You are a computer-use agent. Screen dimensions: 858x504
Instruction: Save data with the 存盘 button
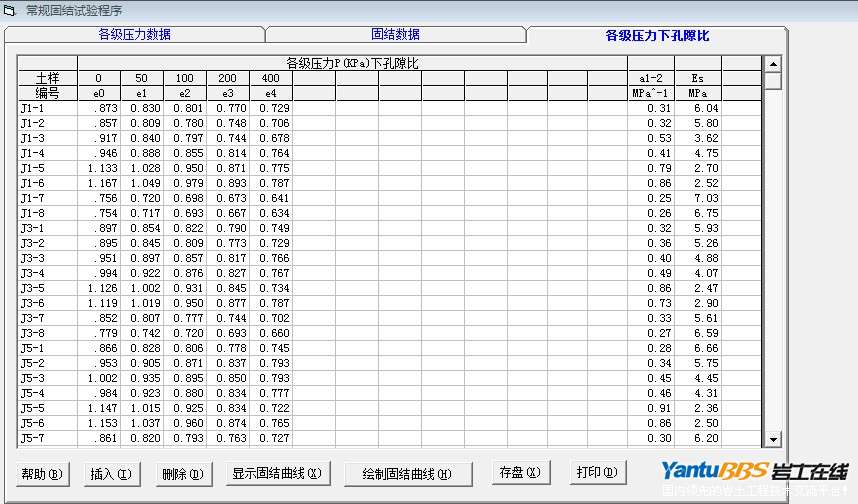(519, 472)
